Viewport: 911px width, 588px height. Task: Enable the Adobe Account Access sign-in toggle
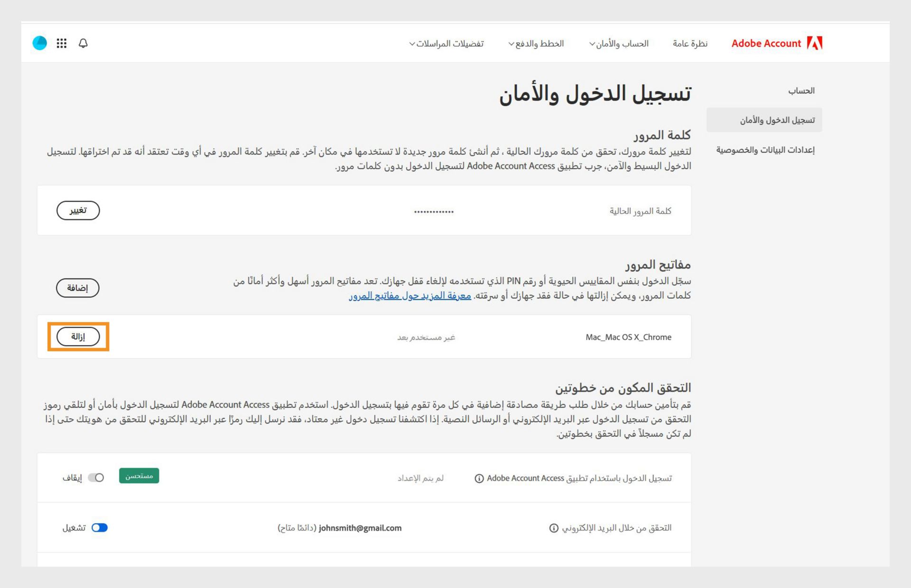tap(96, 478)
